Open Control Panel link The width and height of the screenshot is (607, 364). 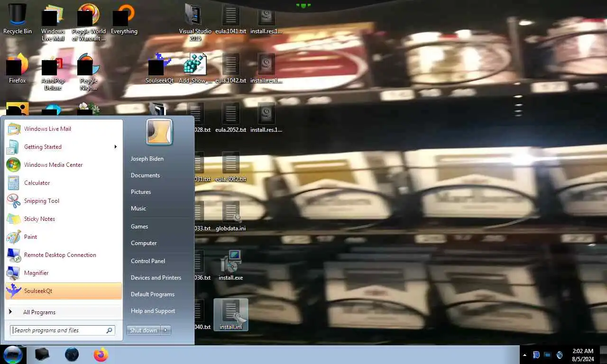click(148, 261)
